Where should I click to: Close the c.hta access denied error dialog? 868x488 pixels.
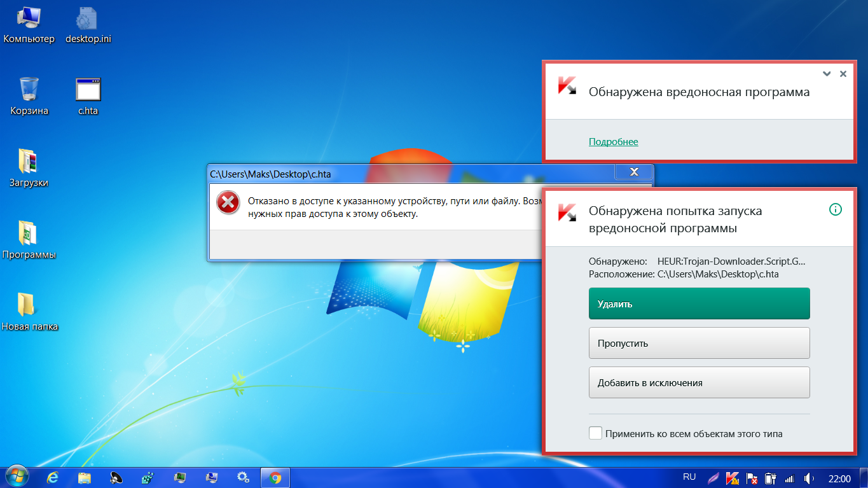pos(633,172)
